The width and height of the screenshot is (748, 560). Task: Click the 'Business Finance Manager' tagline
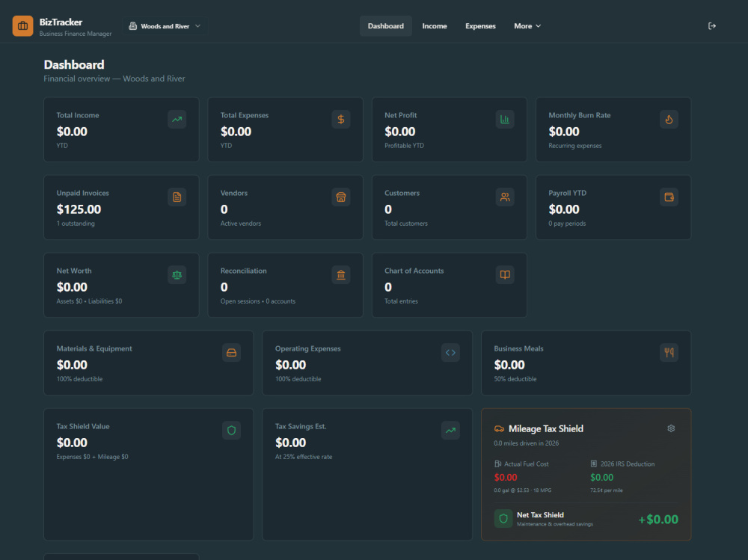coord(76,34)
